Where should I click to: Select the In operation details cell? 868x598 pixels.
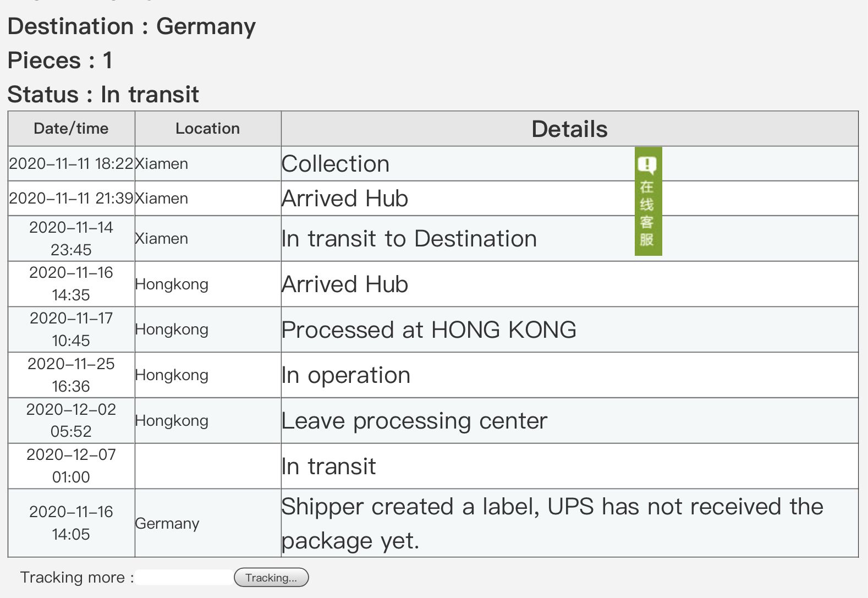tap(345, 375)
